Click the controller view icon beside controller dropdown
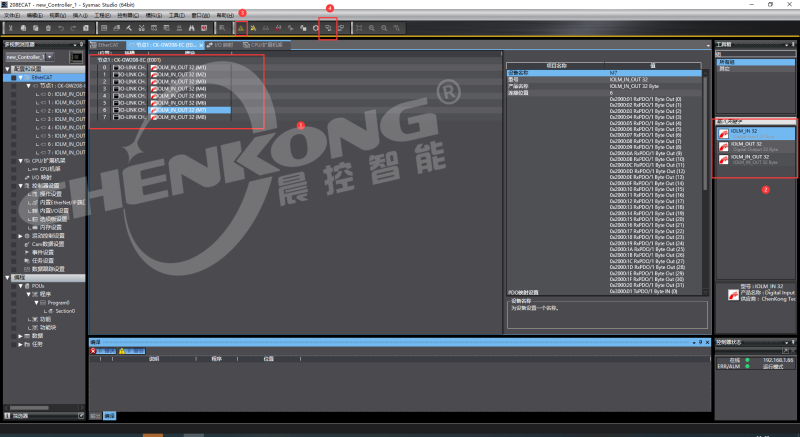The width and height of the screenshot is (800, 437). tap(76, 57)
